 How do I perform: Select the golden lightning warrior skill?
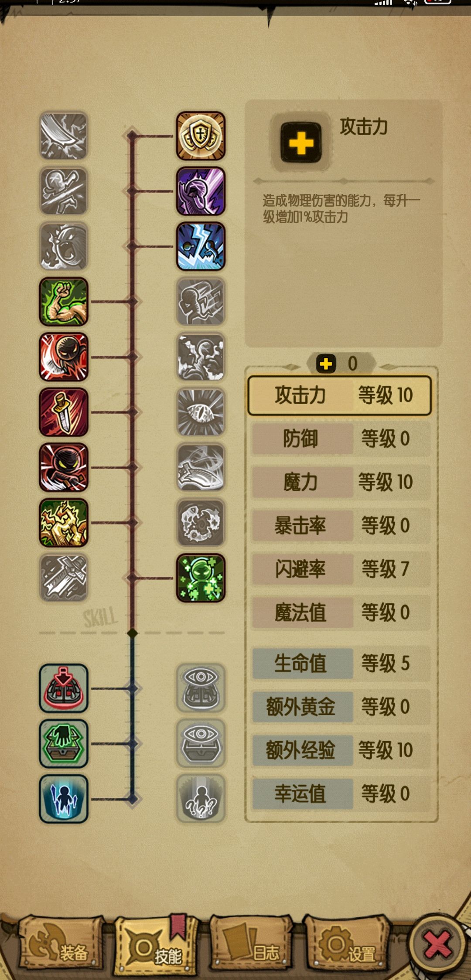[64, 523]
